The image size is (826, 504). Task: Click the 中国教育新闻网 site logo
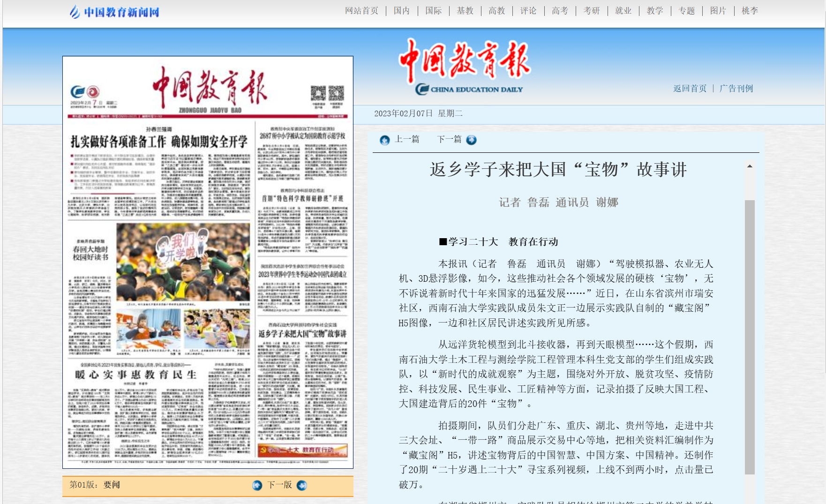tap(114, 12)
